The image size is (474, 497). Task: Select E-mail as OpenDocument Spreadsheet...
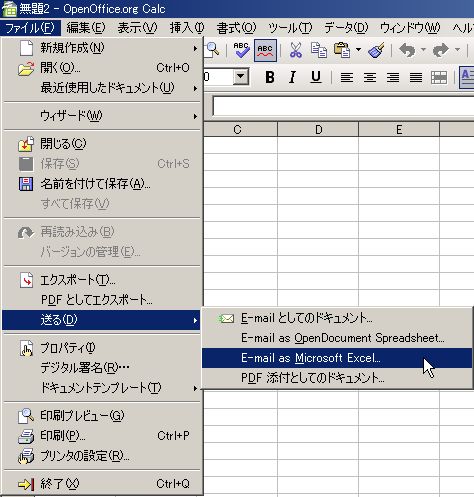tap(337, 338)
